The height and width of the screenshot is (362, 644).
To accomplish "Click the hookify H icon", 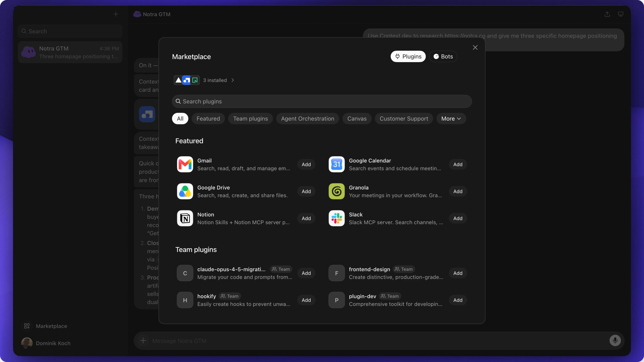I will (185, 300).
